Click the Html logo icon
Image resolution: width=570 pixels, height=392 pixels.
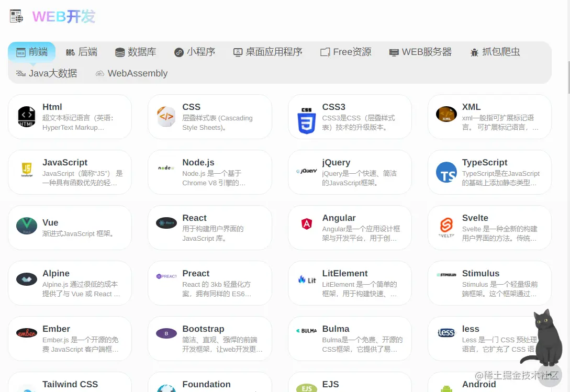27,117
